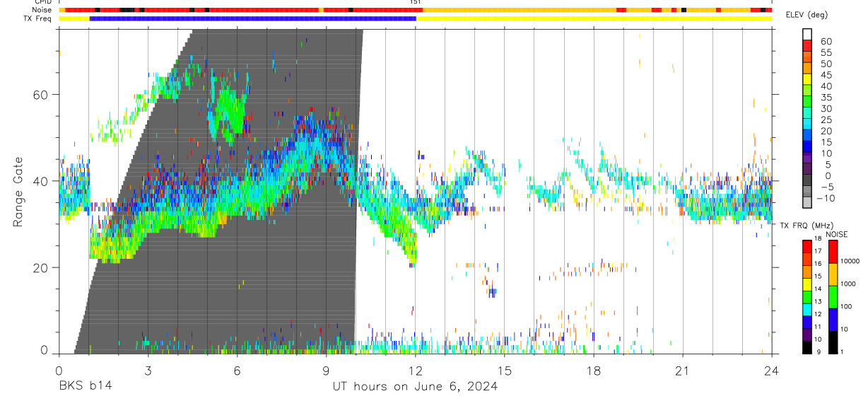
Task: Click the Noise bar label
Action: 40,10
